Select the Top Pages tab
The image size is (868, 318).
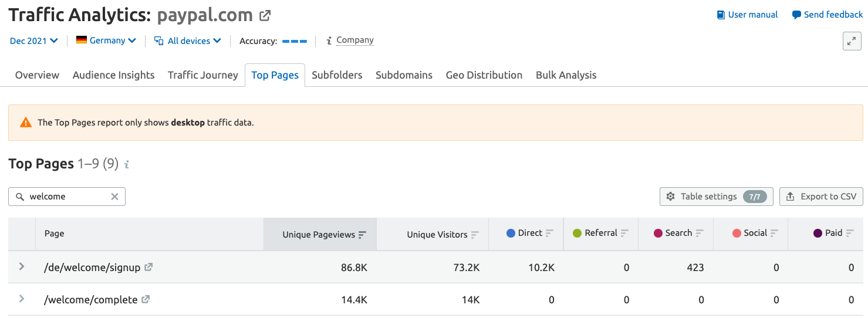pyautogui.click(x=275, y=75)
